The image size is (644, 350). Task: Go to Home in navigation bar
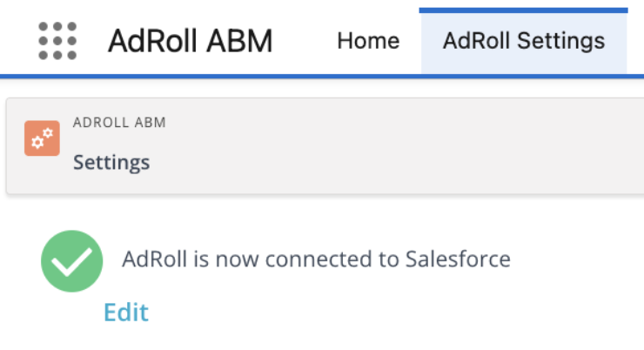(368, 40)
